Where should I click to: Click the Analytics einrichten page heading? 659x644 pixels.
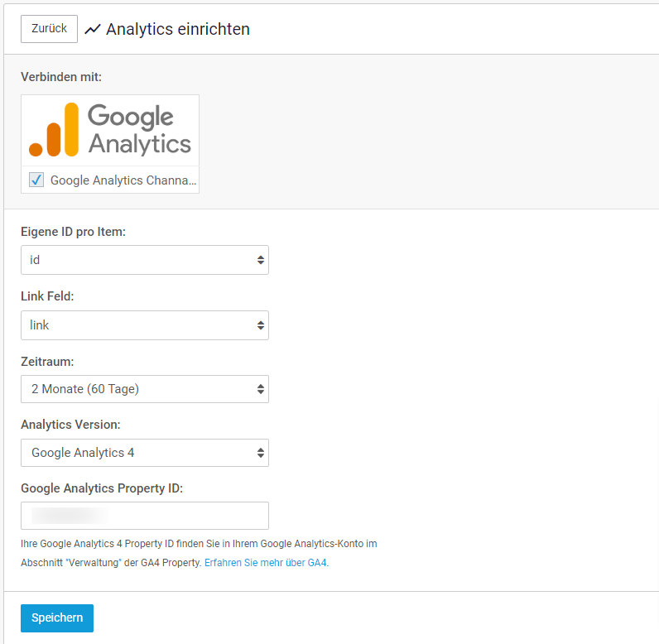[x=178, y=30]
